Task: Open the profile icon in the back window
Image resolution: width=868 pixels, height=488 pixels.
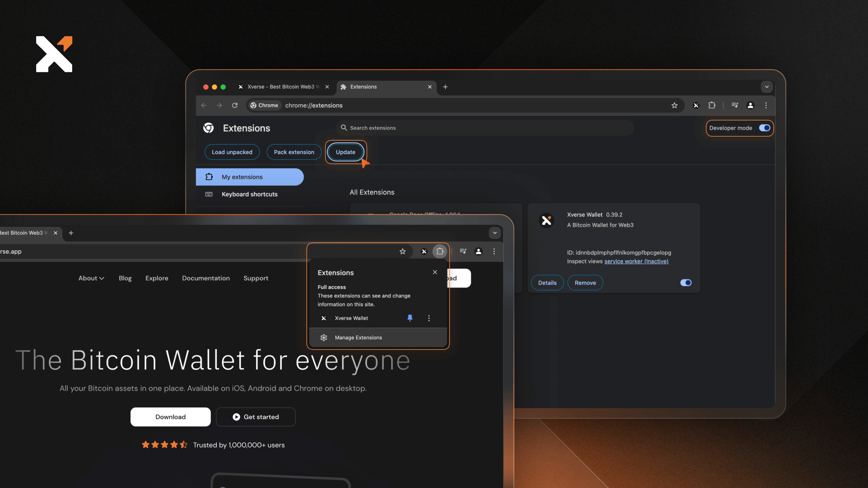Action: 750,105
